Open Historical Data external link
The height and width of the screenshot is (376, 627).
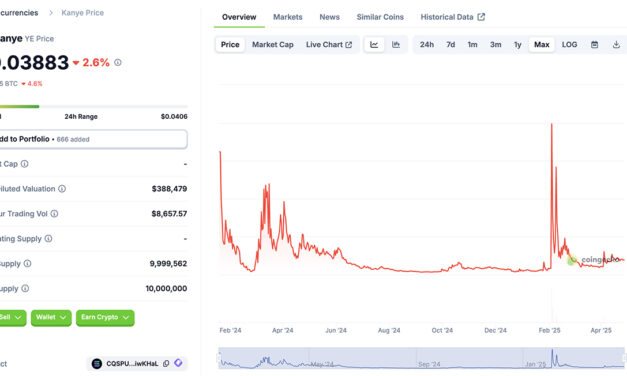click(x=453, y=17)
